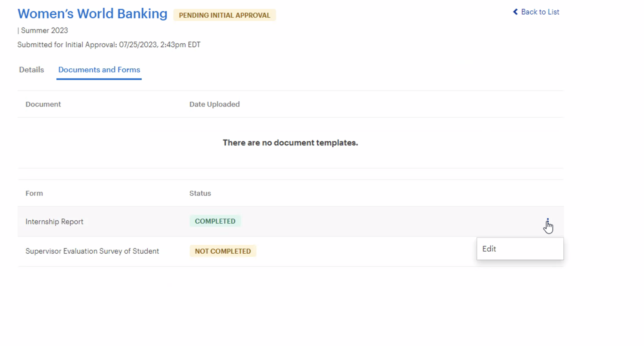This screenshot has height=346, width=644.
Task: Click the Submitted for Initial Approval date text
Action: coord(109,45)
